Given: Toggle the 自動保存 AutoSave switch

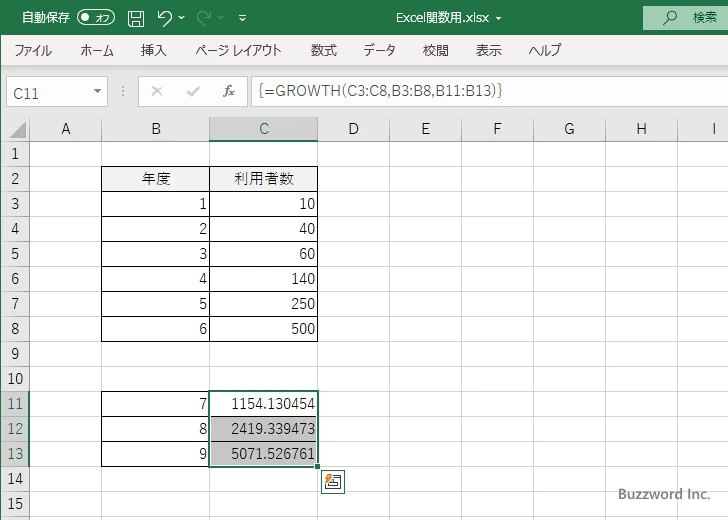Looking at the screenshot, I should point(96,18).
